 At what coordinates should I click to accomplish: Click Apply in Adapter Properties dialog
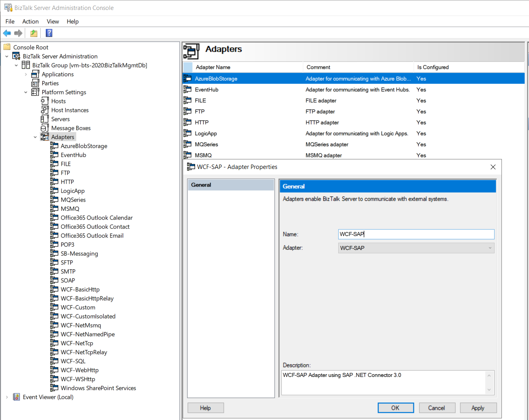(x=478, y=408)
